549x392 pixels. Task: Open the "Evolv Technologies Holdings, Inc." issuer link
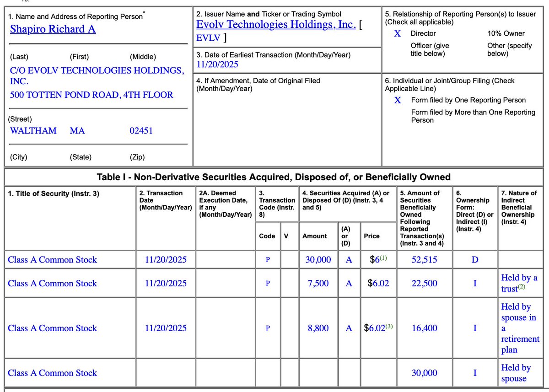point(275,24)
